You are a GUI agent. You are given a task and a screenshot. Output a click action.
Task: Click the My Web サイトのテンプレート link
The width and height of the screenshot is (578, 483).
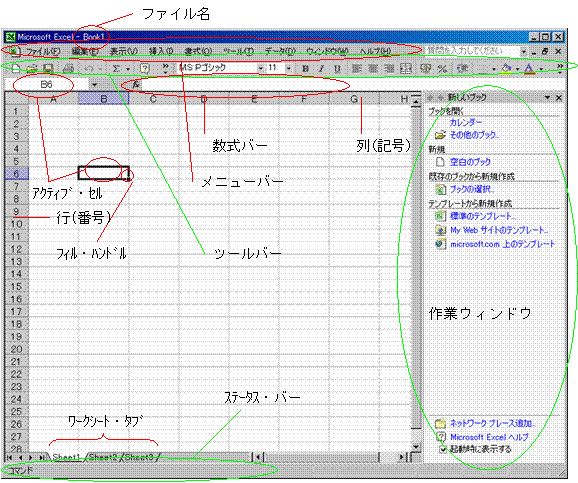499,230
